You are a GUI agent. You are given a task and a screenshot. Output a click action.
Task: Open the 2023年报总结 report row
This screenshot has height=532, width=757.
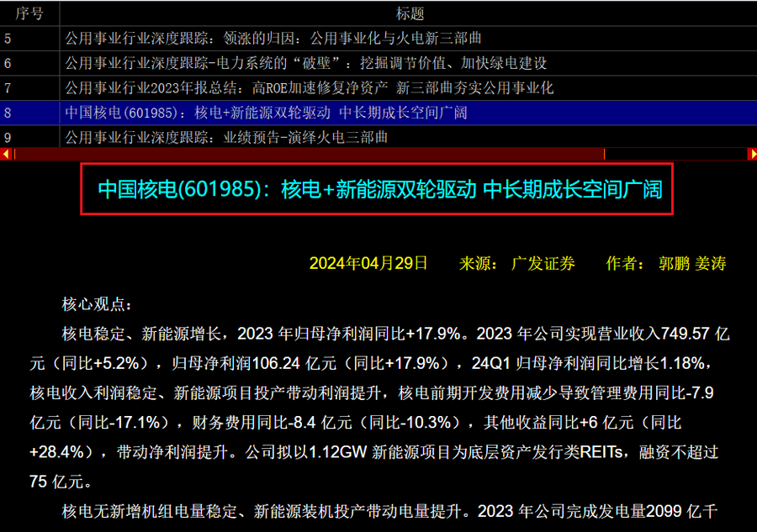[309, 87]
